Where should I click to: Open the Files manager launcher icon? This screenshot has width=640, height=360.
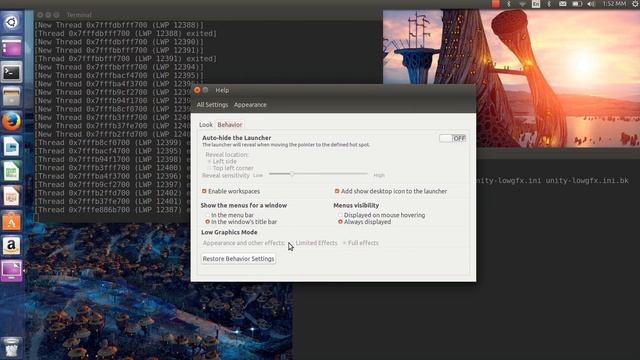coord(11,97)
